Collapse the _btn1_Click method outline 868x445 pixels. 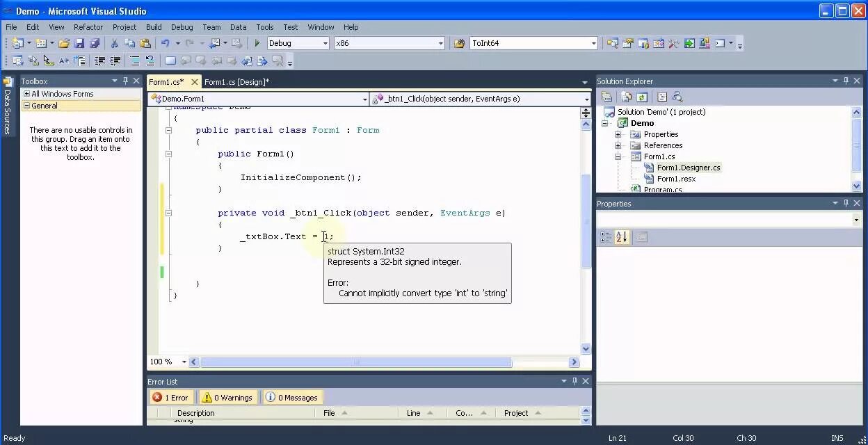point(168,213)
